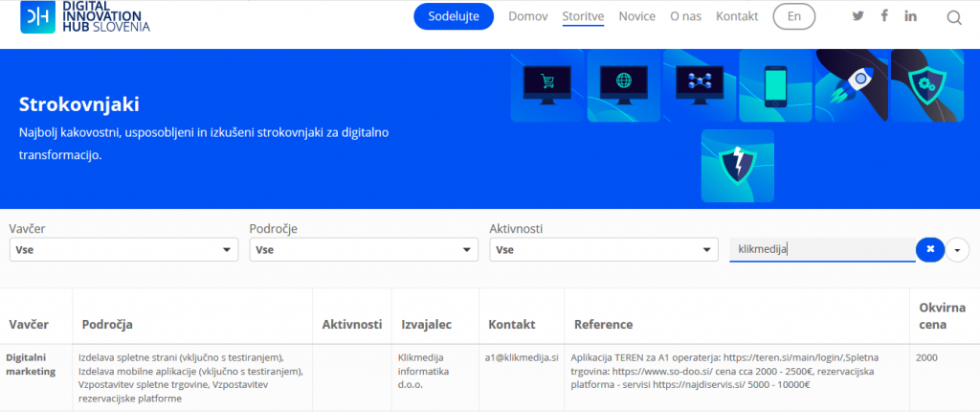
Task: Select the shield with gears tile
Action: coord(926,85)
